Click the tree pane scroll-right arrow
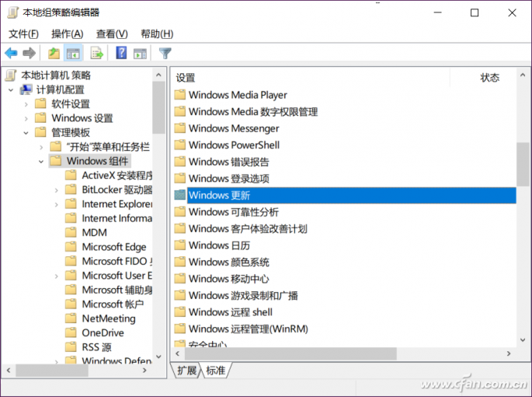The image size is (532, 397). pos(145,370)
